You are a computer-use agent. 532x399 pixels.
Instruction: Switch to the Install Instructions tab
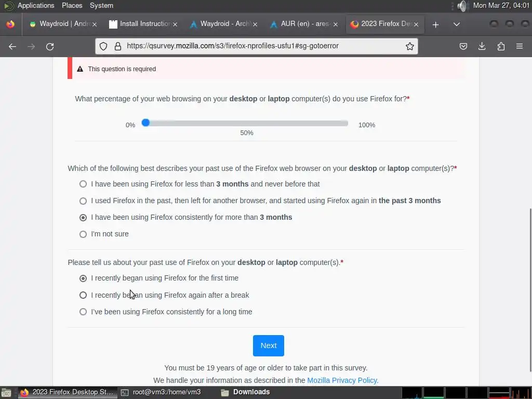(143, 24)
